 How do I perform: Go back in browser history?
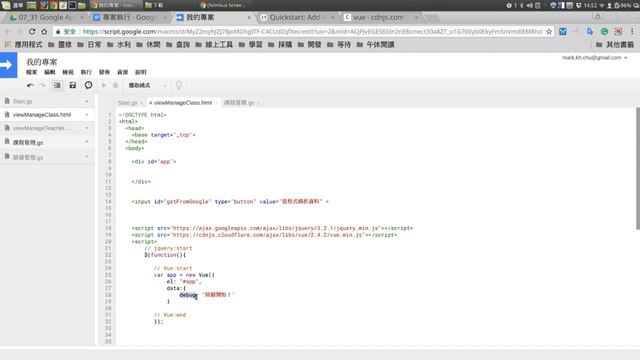[x=7, y=31]
